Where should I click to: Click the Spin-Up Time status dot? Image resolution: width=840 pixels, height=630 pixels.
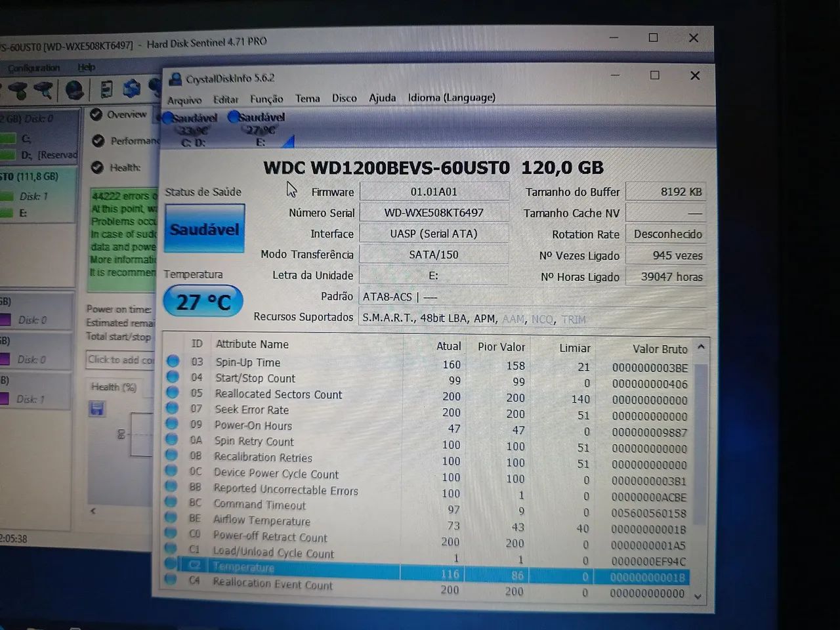(173, 361)
